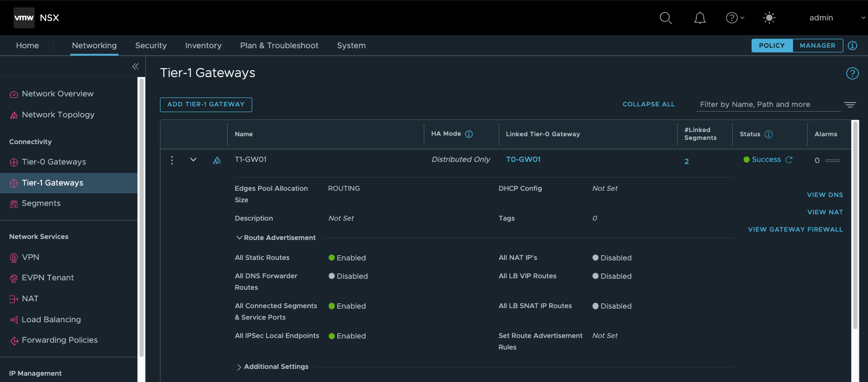
Task: Click the gateway table vertical scrollbar
Action: (x=855, y=225)
